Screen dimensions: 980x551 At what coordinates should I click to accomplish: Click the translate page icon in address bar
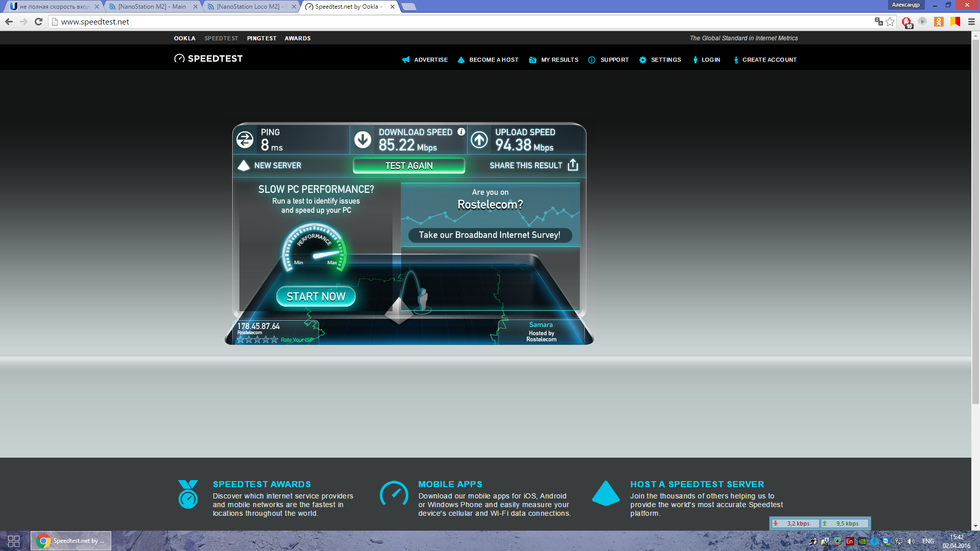pos(878,21)
